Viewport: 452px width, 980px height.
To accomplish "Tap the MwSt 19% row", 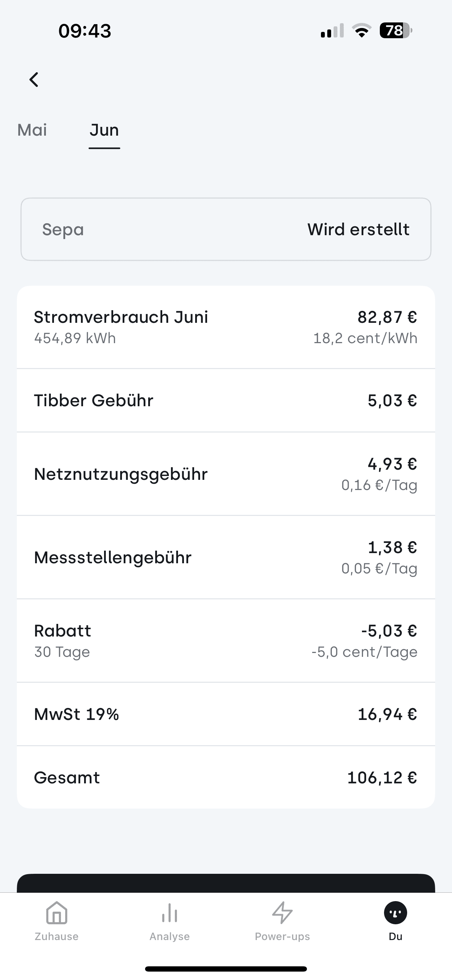I will coord(226,714).
